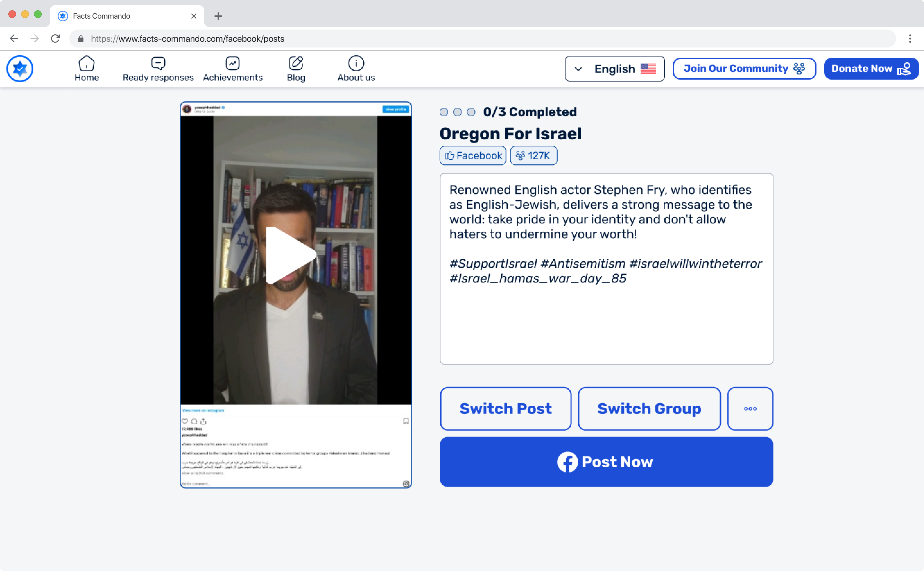The image size is (924, 571).
Task: Click the Oregon For Israel group title
Action: 511,134
